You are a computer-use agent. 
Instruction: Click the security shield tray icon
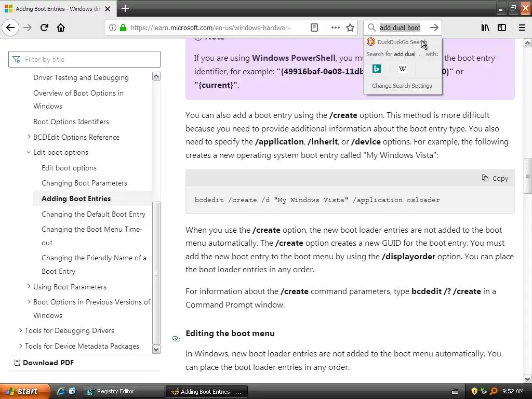[x=474, y=391]
